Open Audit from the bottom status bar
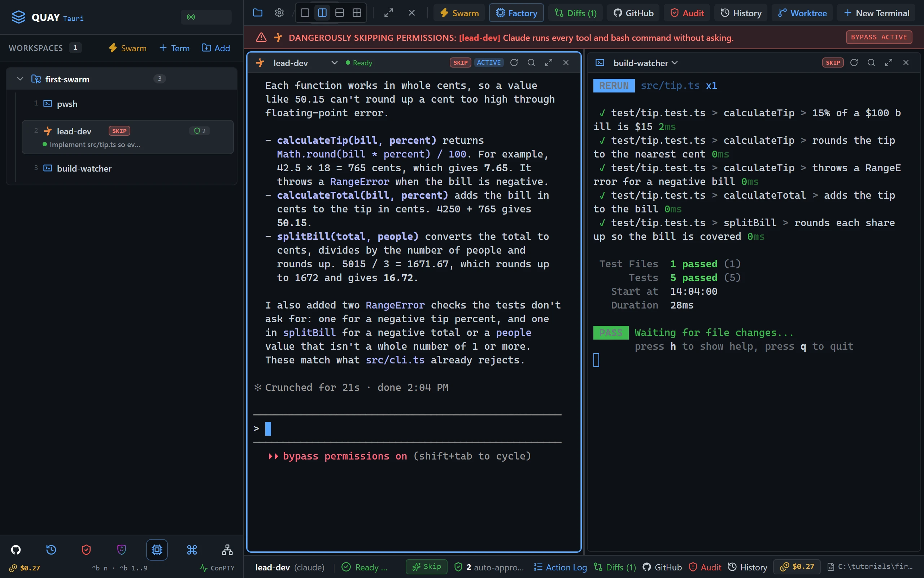This screenshot has width=924, height=578. 705,567
